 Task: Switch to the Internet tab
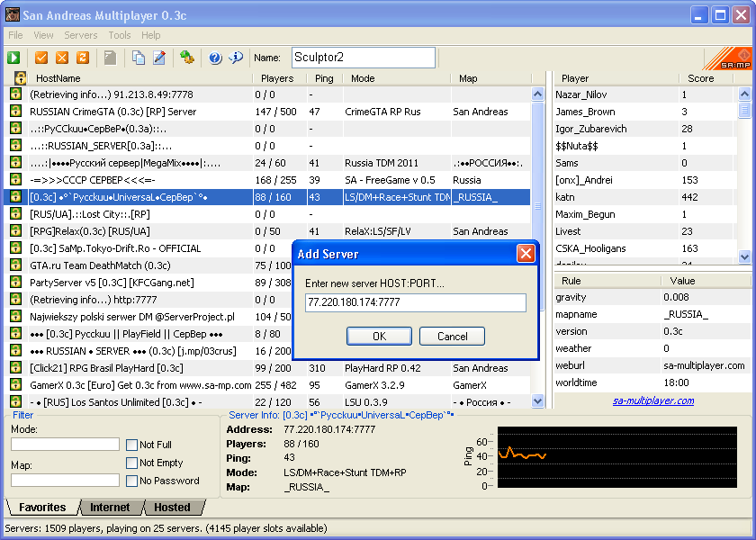point(110,508)
